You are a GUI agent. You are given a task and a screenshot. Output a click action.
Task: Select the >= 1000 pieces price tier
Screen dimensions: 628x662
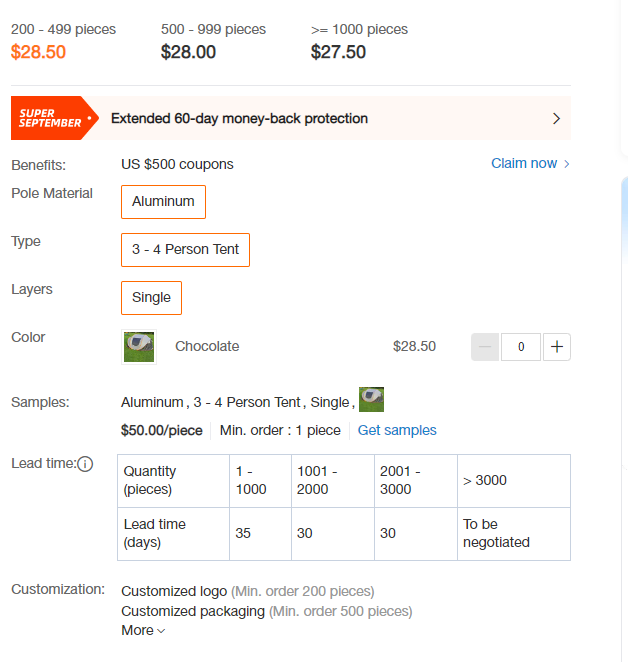coord(359,41)
